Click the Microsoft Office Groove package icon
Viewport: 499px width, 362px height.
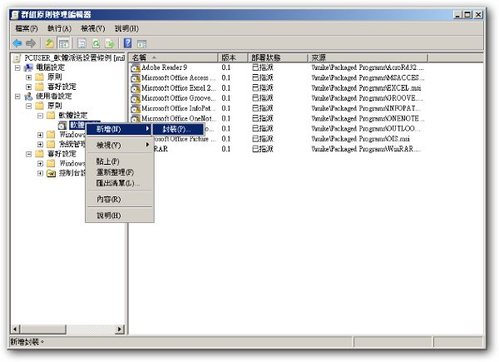pyautogui.click(x=135, y=99)
